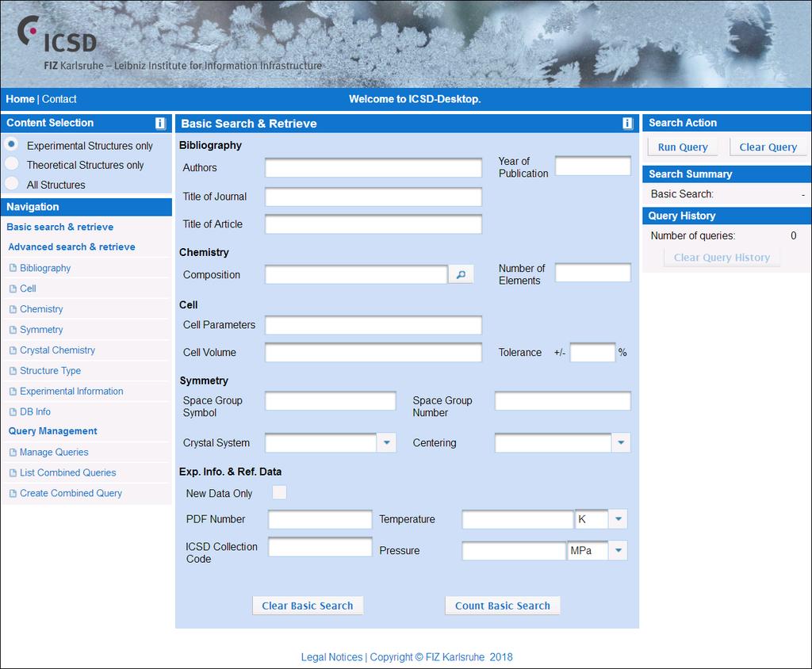The image size is (812, 669).
Task: Click the Composition input field
Action: [x=356, y=274]
